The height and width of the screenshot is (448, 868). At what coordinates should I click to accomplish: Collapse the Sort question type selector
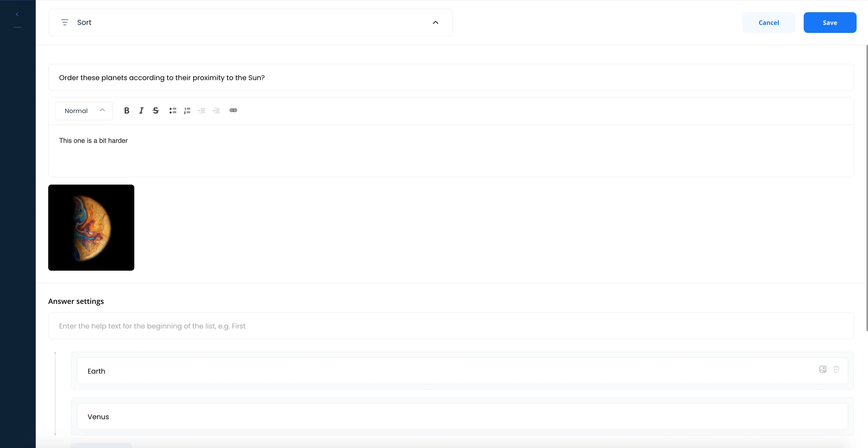[435, 23]
